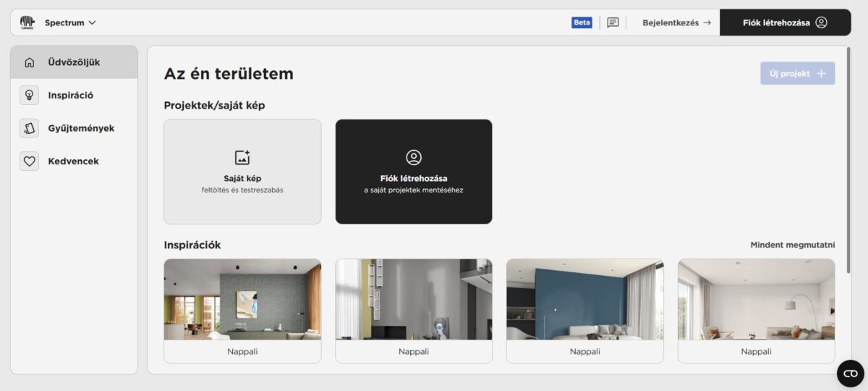Click the vertical scrollbar of main panel
Screen dimensions: 868x391
pos(849,159)
